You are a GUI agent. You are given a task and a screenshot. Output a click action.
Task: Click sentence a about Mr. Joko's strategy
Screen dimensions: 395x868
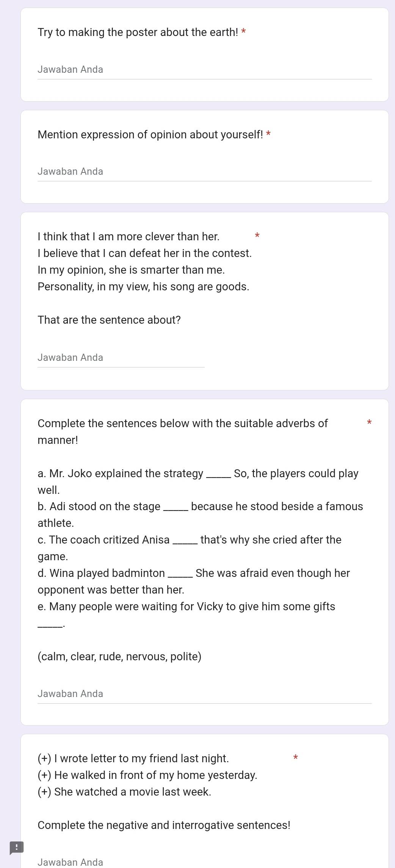(198, 482)
